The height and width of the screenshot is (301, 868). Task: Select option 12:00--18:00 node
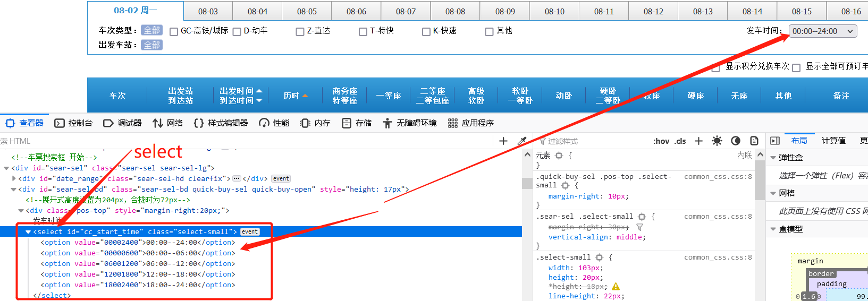tap(138, 274)
